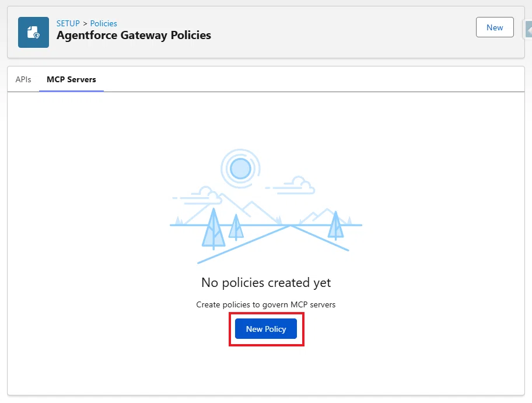Click the Agentforce Gateway Policies page title
The image size is (532, 403).
point(134,35)
